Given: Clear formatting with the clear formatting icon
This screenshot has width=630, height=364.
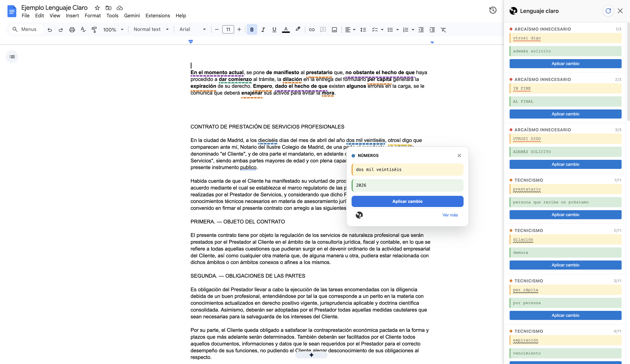Looking at the screenshot, I should [443, 30].
